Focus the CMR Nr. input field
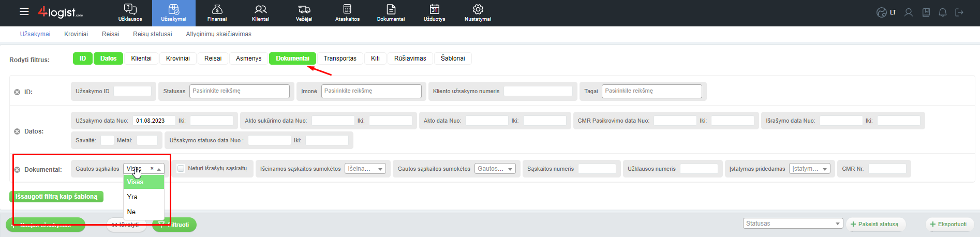 (887, 169)
